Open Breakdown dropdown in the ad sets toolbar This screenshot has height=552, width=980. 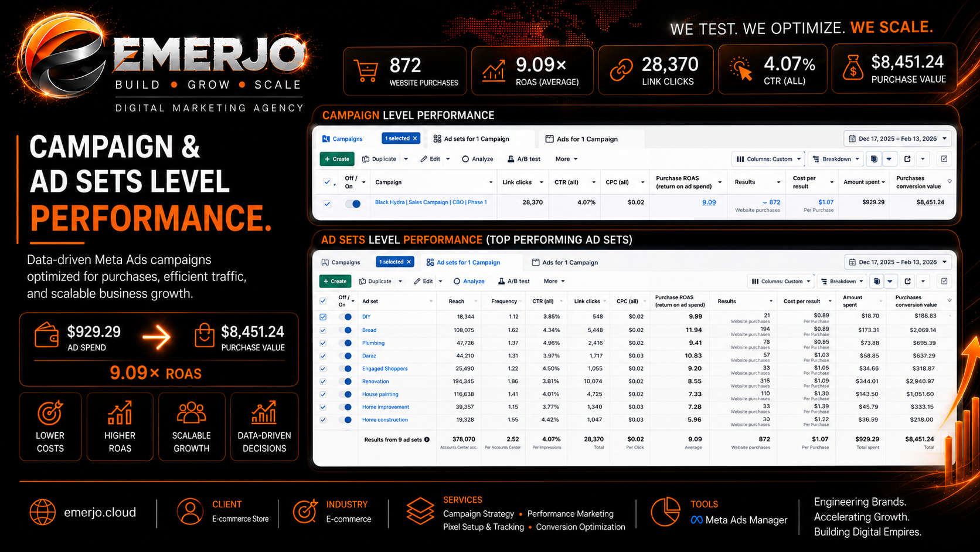click(842, 281)
